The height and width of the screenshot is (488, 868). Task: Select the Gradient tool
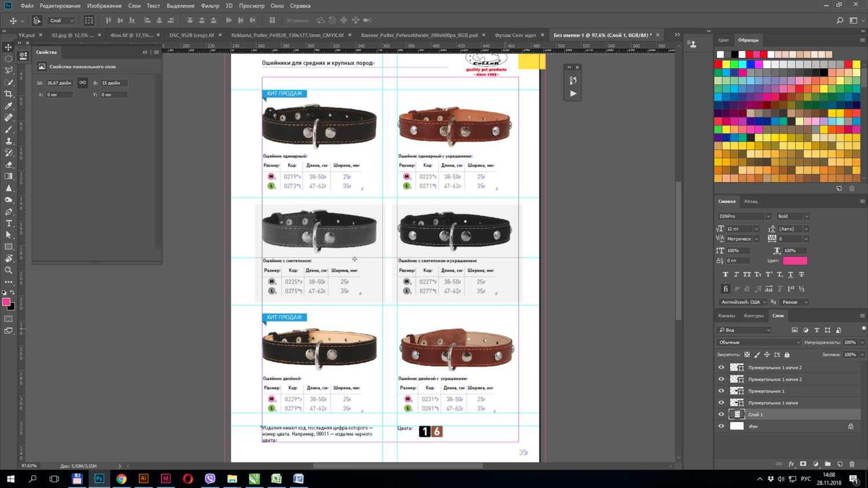[x=9, y=176]
